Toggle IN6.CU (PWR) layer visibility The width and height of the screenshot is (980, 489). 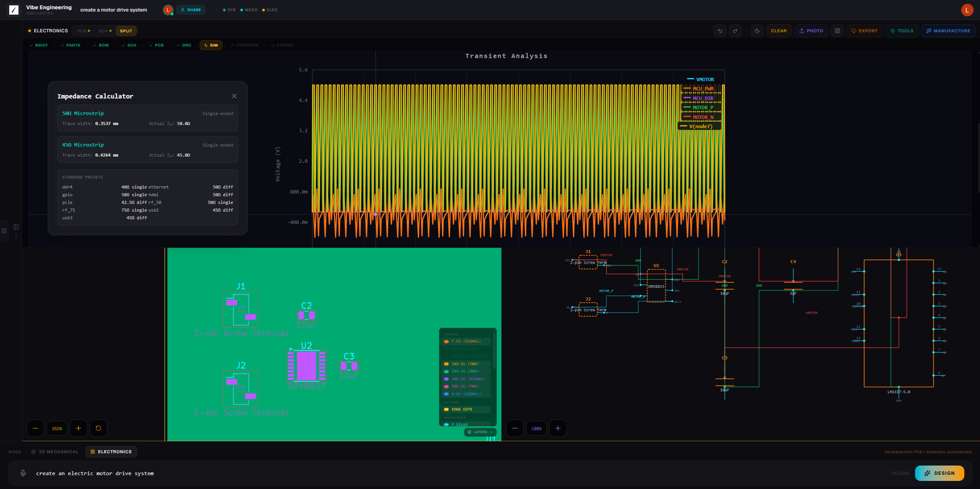click(466, 386)
